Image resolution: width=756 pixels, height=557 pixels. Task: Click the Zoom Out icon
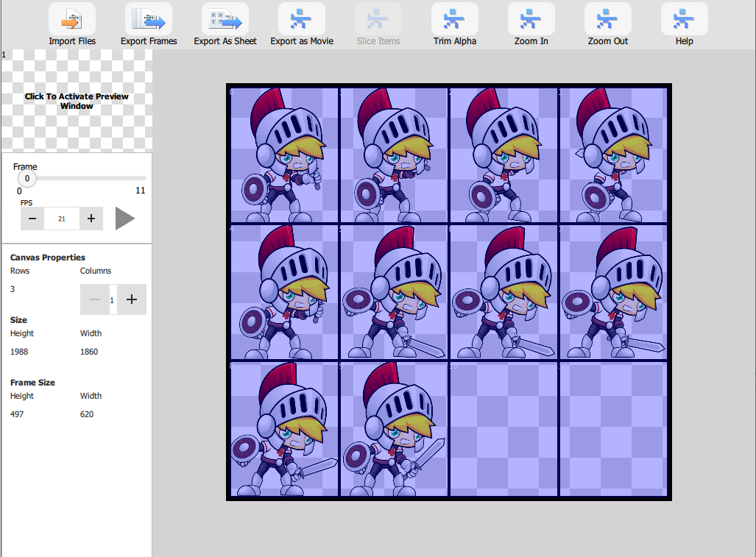click(608, 19)
